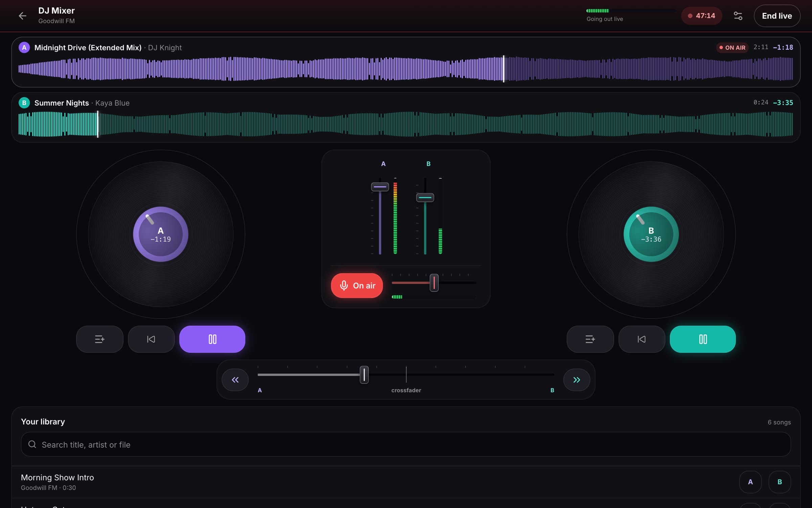
Task: Click the Goodwill FM station name in header
Action: click(x=57, y=21)
